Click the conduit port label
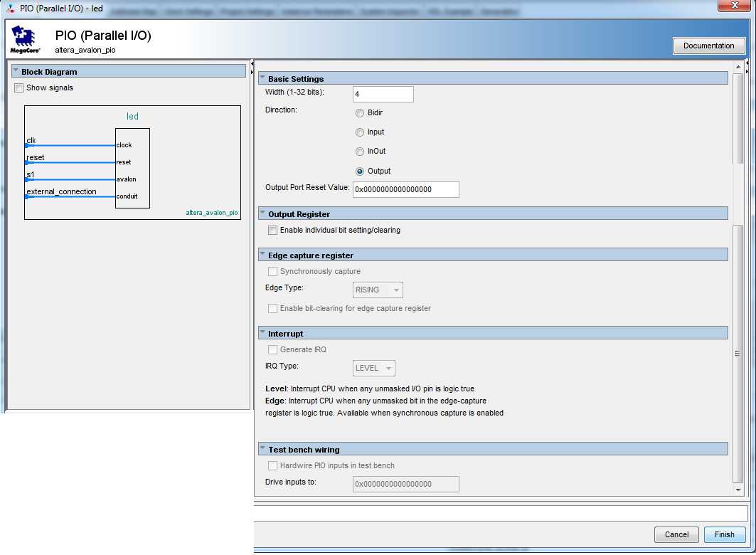756x555 pixels. 127,196
